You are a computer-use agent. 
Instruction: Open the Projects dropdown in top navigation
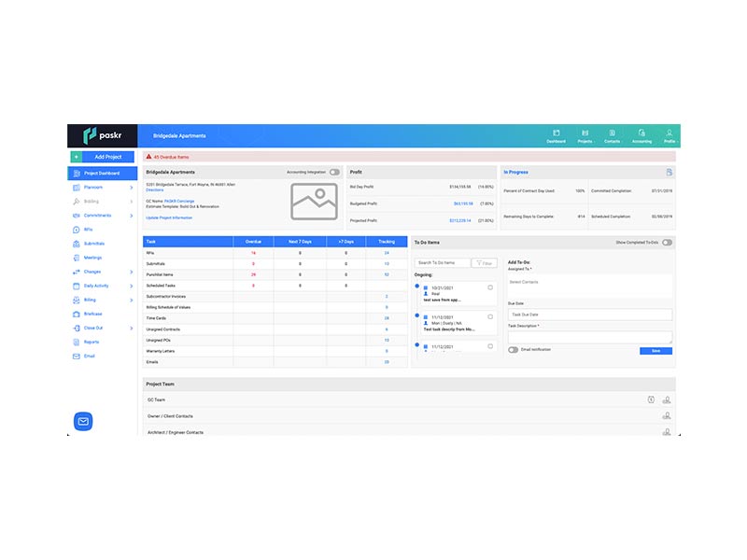585,136
